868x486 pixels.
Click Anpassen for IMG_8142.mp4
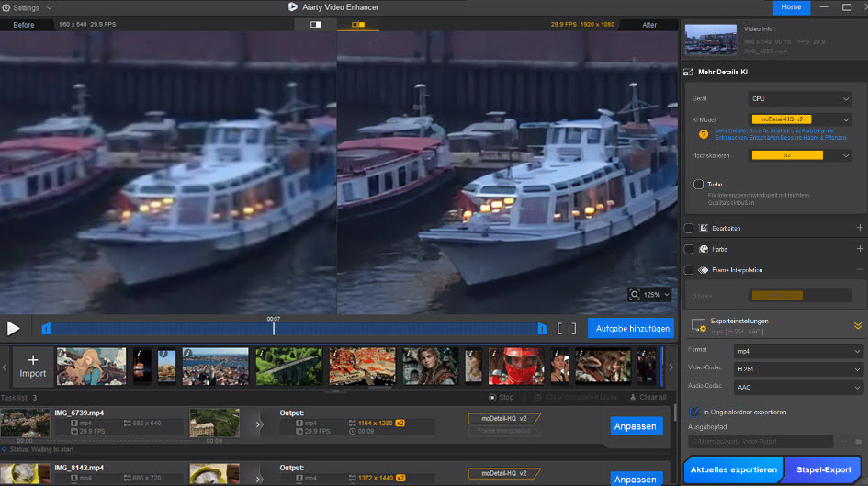click(636, 479)
